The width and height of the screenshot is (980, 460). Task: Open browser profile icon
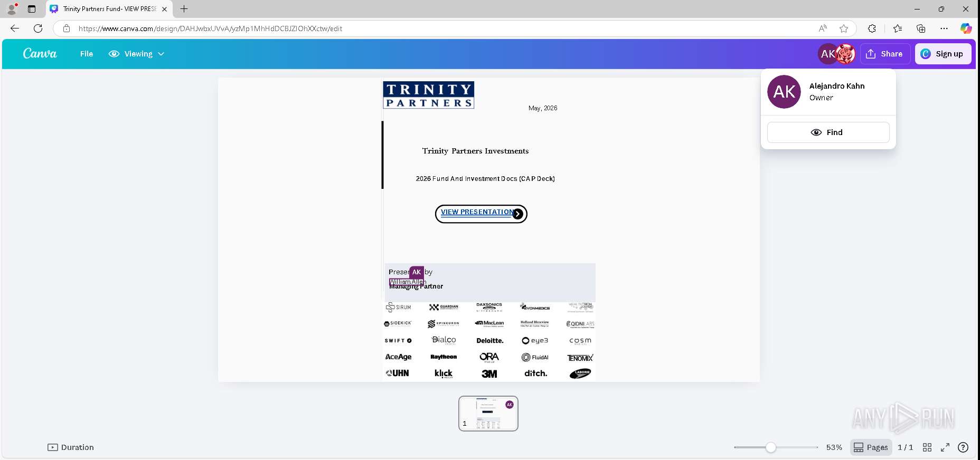pyautogui.click(x=12, y=9)
